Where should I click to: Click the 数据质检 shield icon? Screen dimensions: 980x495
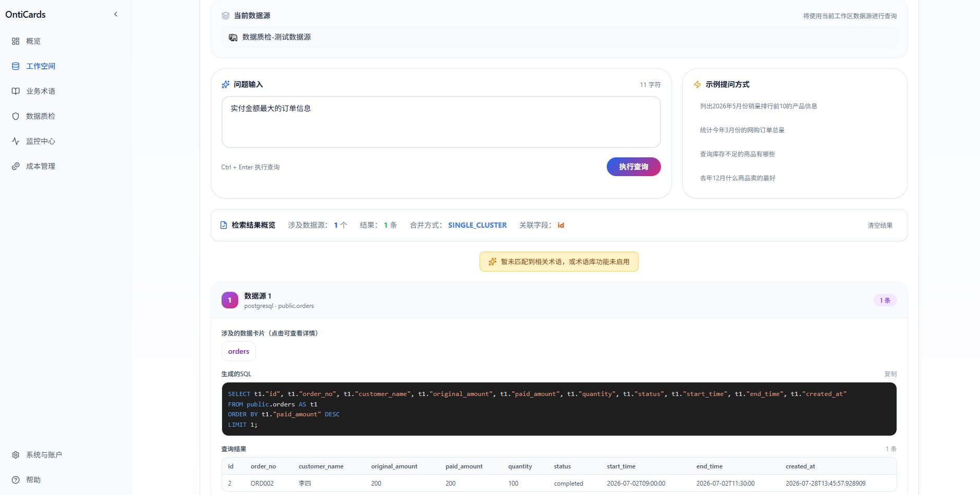tap(16, 116)
